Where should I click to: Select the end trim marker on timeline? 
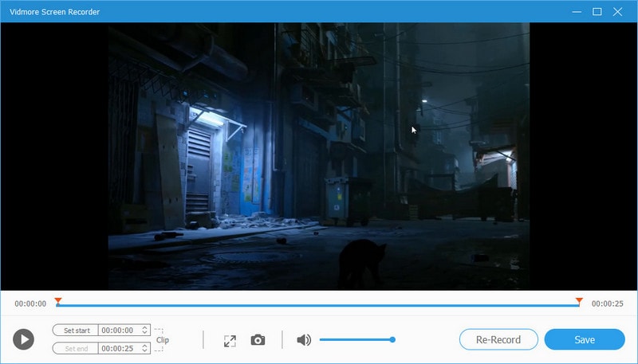[579, 301]
